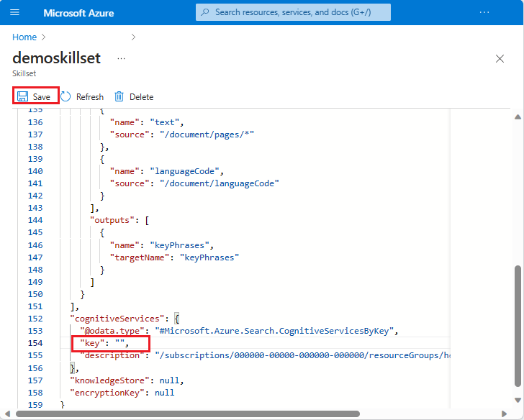Click the empty "key" value on line 154
The image size is (524, 420).
(x=119, y=343)
